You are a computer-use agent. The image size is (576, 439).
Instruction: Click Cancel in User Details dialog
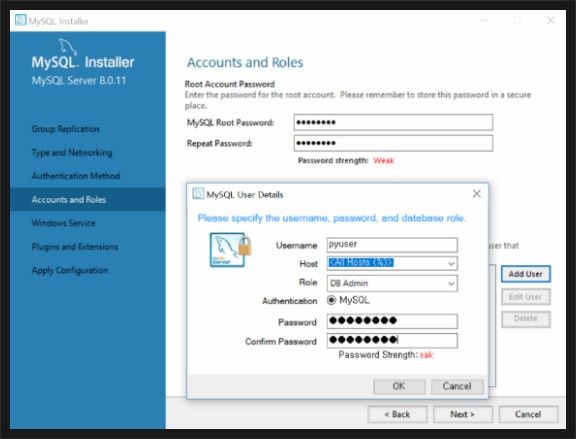[x=457, y=386]
